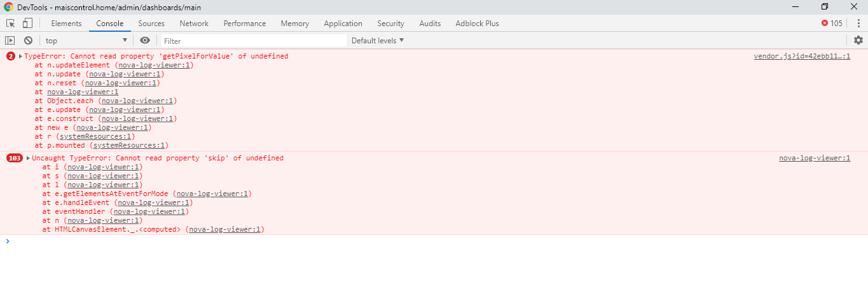Go to the Security tab

coord(390,24)
